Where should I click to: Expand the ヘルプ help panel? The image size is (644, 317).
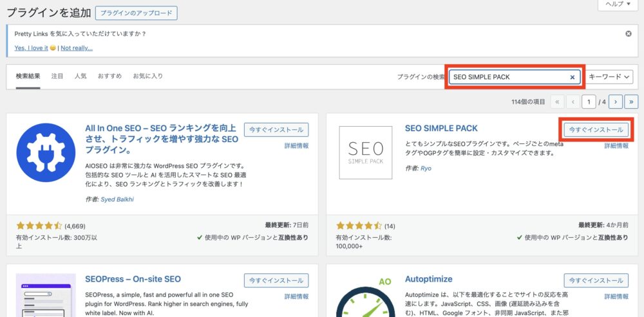pyautogui.click(x=618, y=4)
